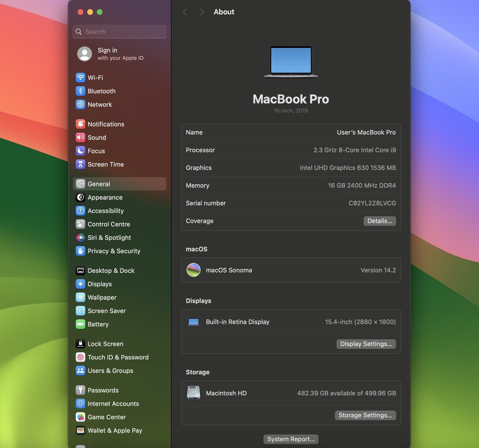Open Focus moon icon

click(x=80, y=151)
